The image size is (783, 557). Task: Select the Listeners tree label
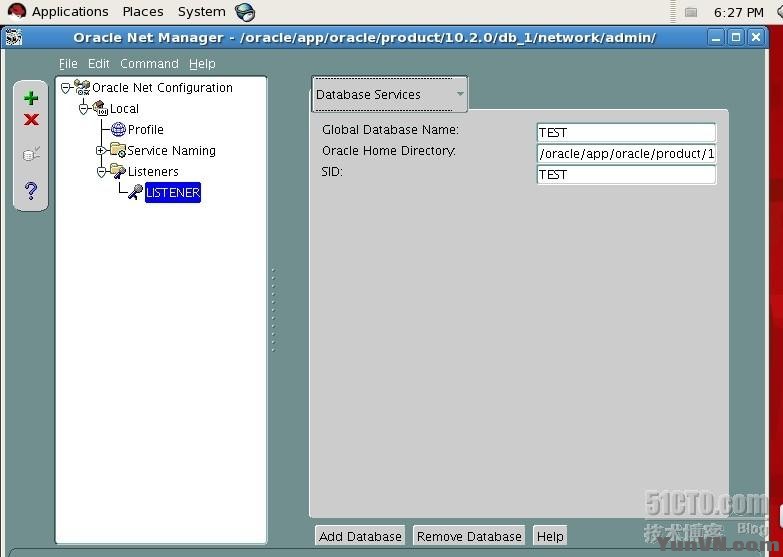(x=153, y=171)
